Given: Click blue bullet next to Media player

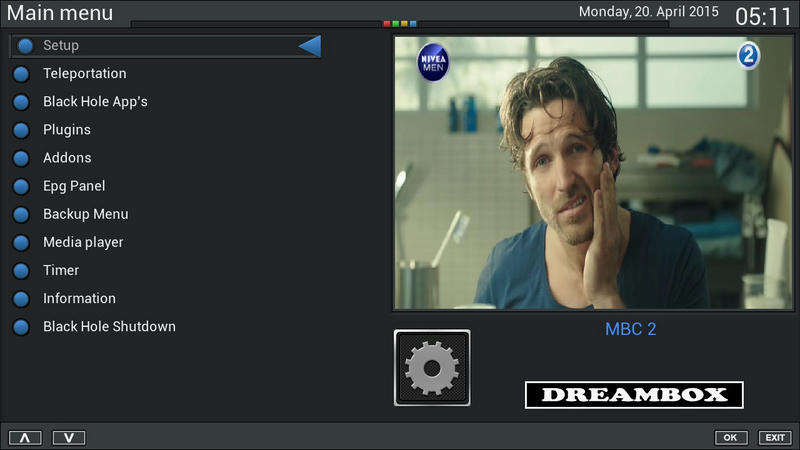Looking at the screenshot, I should (21, 242).
